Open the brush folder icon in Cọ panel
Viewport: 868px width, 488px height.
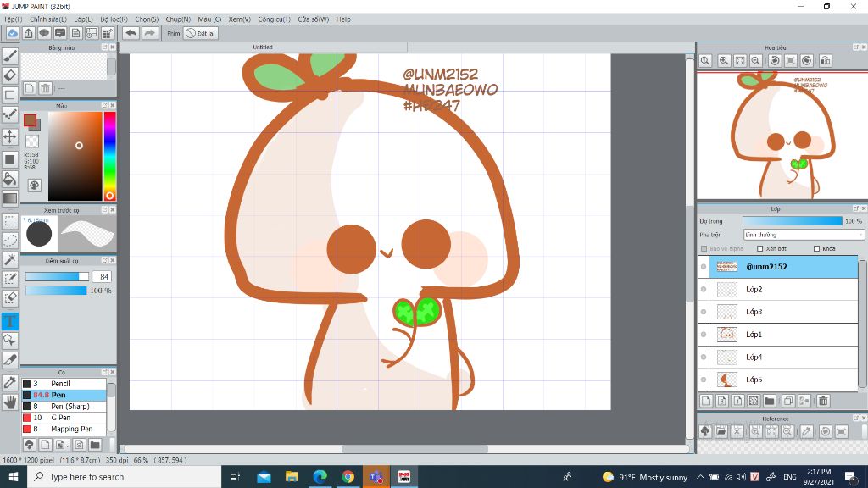pyautogui.click(x=95, y=444)
